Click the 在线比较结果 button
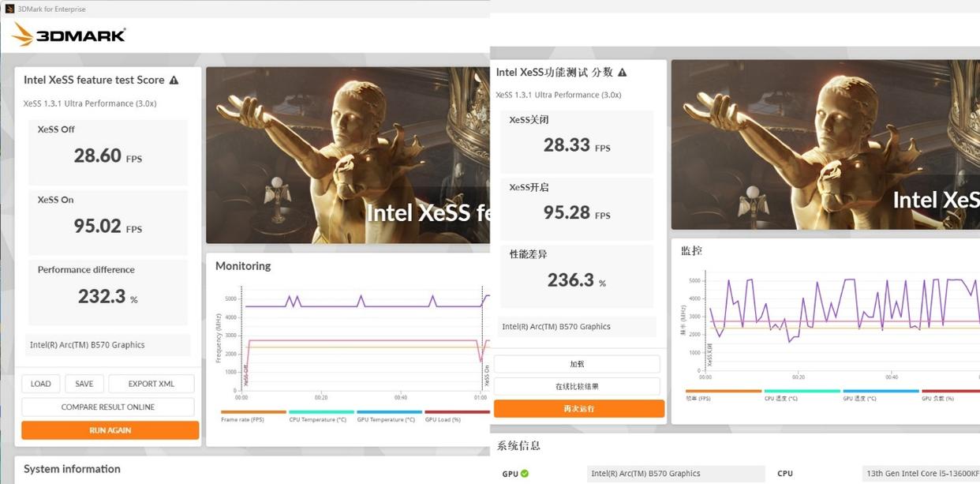The image size is (980, 484). pos(577,386)
